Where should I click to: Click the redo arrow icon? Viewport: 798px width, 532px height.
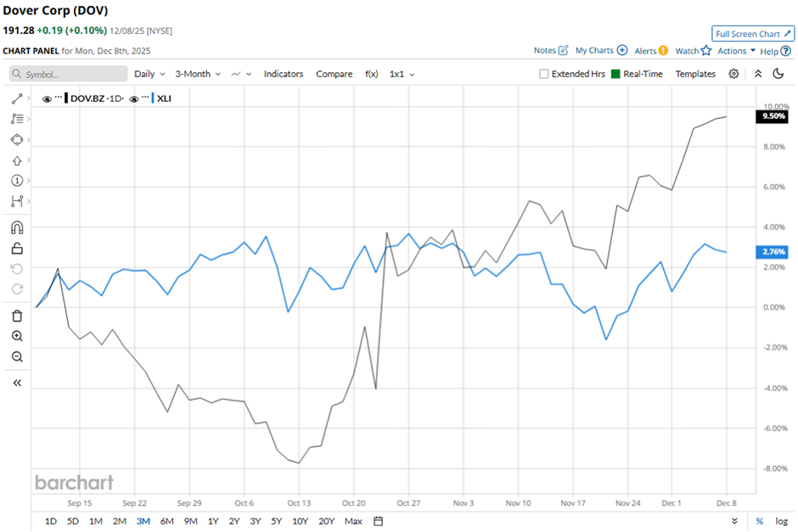coord(17,288)
